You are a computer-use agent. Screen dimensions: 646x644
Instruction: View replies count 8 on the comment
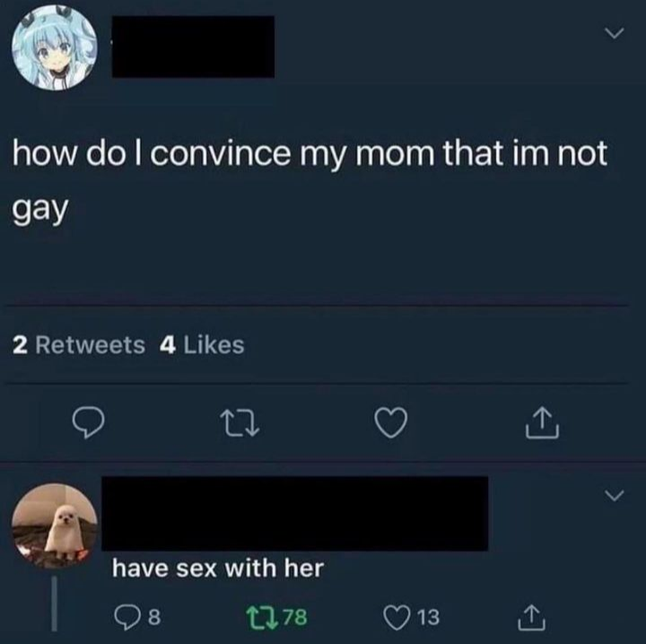[x=154, y=617]
